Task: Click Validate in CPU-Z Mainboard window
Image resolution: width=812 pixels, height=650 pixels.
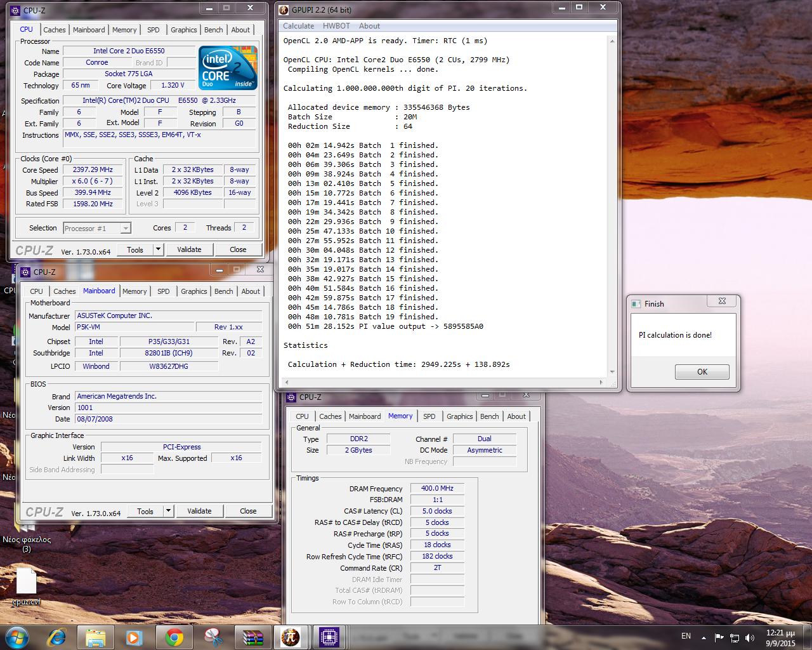Action: pos(199,511)
